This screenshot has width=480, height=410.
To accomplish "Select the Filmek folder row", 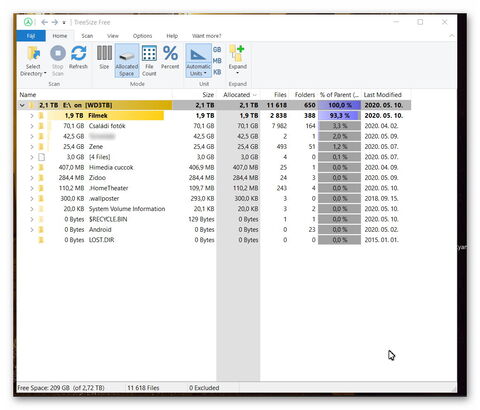I will click(x=214, y=116).
